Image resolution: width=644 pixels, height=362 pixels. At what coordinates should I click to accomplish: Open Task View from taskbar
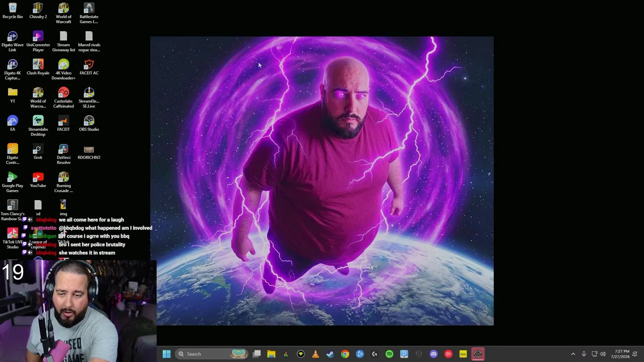(257, 354)
